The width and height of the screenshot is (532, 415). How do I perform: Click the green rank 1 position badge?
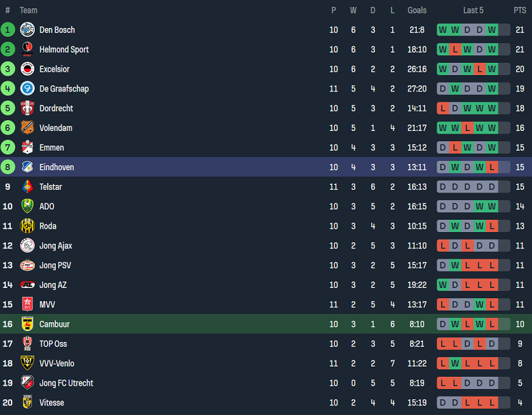click(8, 30)
